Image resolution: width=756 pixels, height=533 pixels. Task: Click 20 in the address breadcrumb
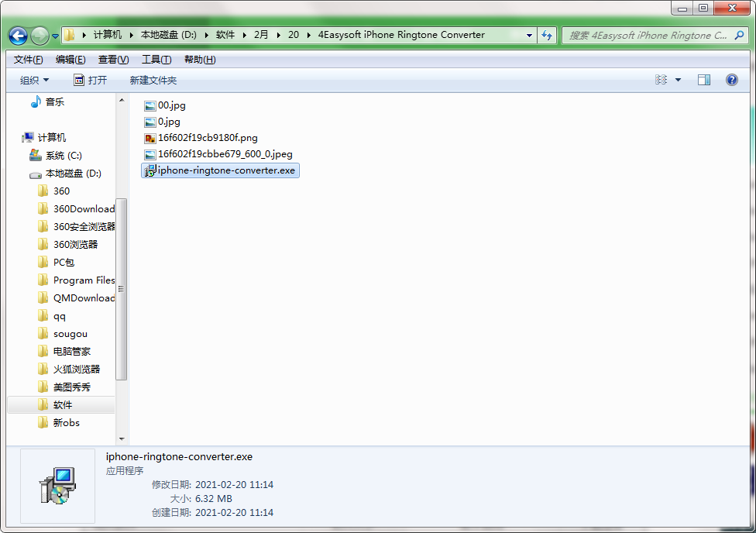[294, 35]
